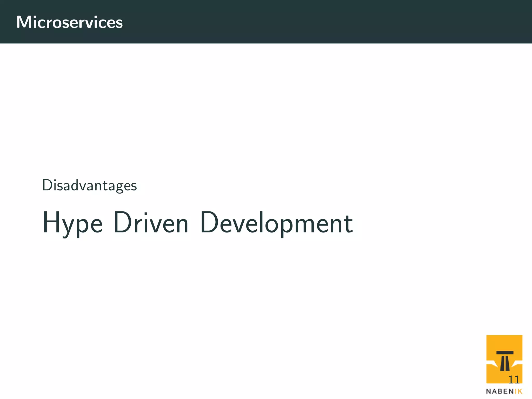Click the dark NABEN letters of wordmark

pyautogui.click(x=500, y=391)
